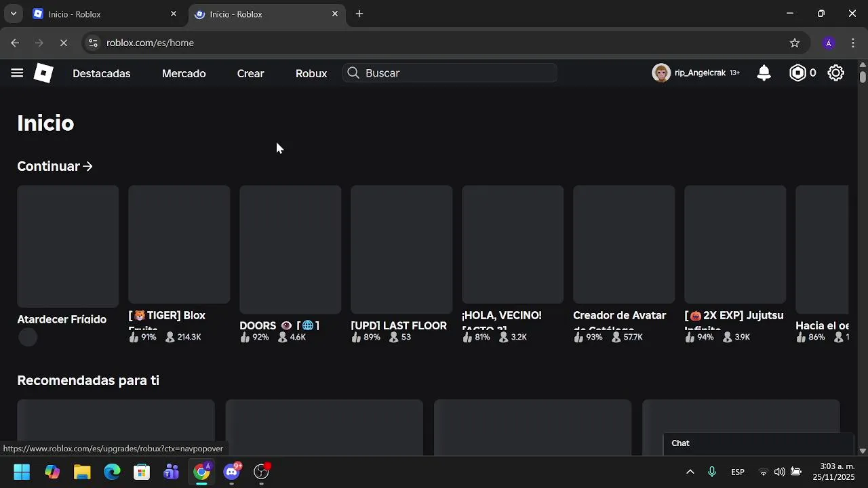The image size is (868, 488).
Task: Open the Atardecer Frígido game thumbnail
Action: [68, 247]
